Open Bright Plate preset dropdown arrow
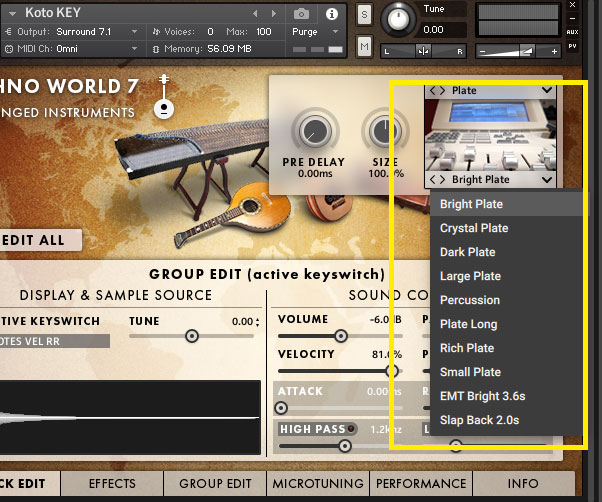 coord(547,179)
